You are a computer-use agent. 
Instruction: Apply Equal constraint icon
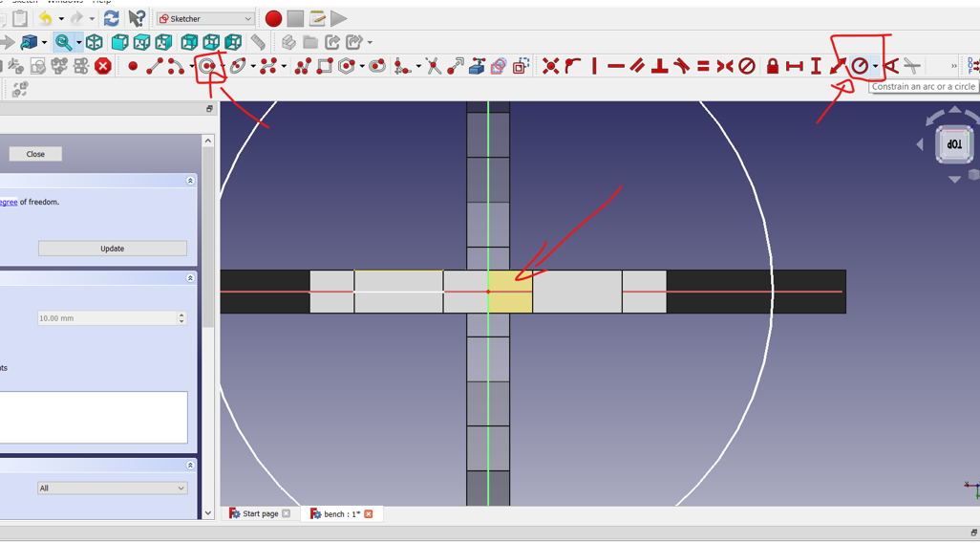(703, 66)
